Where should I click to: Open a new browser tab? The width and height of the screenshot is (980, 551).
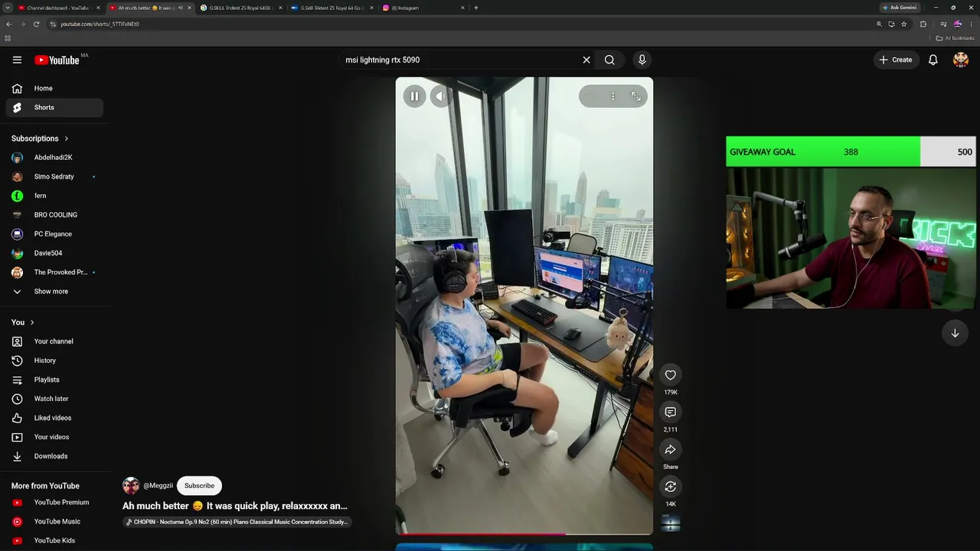pos(475,8)
